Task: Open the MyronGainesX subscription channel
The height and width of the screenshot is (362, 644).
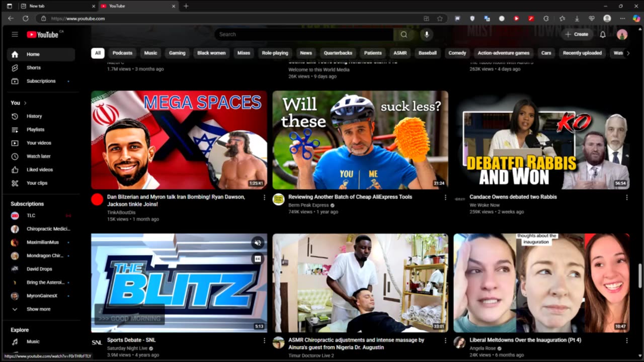Action: coord(41,296)
